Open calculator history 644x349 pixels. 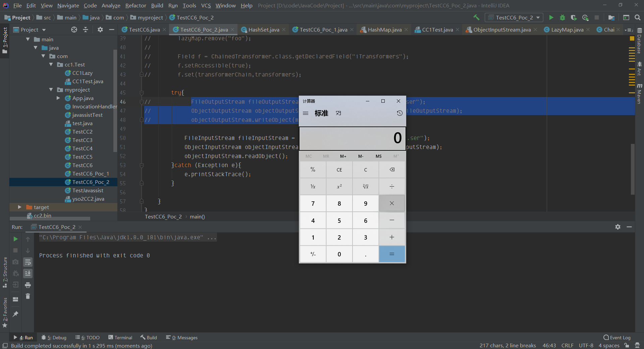click(399, 113)
